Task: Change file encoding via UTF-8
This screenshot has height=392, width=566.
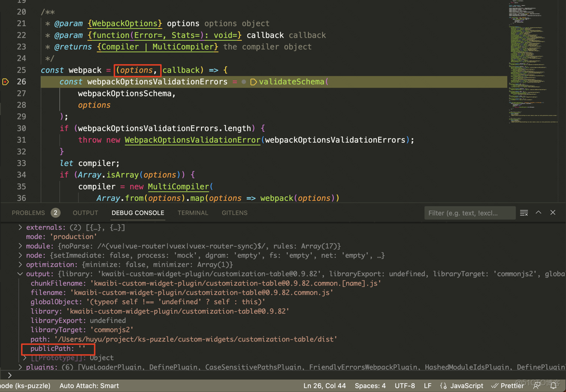Action: click(405, 385)
